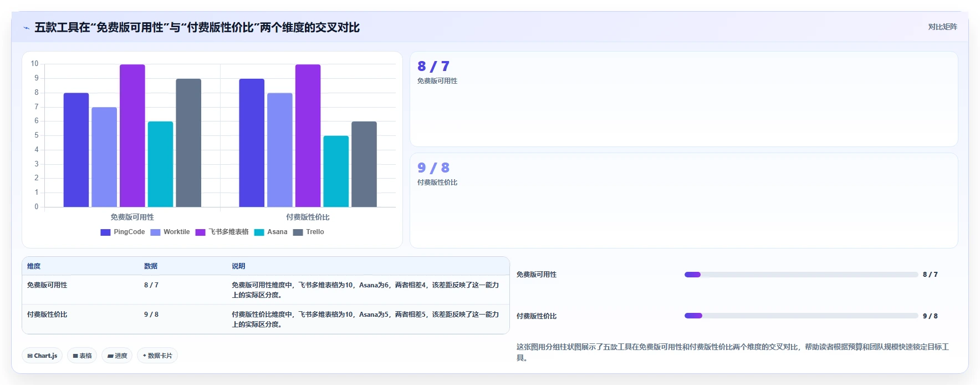This screenshot has width=980, height=385.
Task: Click Trello bar in 付费版性价比 group
Action: [364, 164]
